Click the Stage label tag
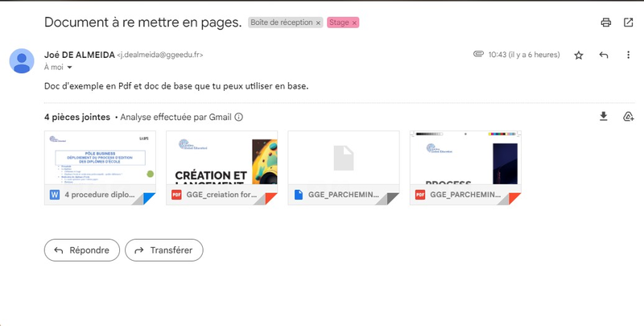Image resolution: width=644 pixels, height=326 pixels. tap(339, 23)
